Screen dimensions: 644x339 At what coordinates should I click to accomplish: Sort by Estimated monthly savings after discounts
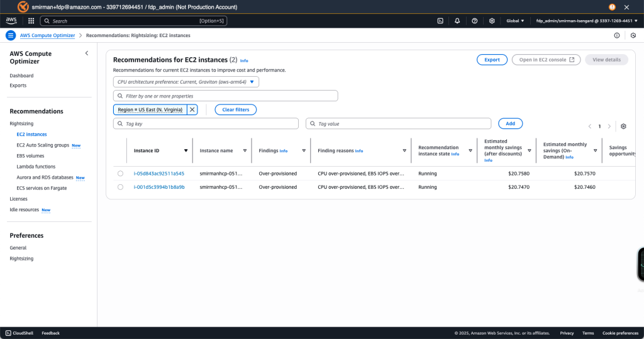tap(530, 151)
